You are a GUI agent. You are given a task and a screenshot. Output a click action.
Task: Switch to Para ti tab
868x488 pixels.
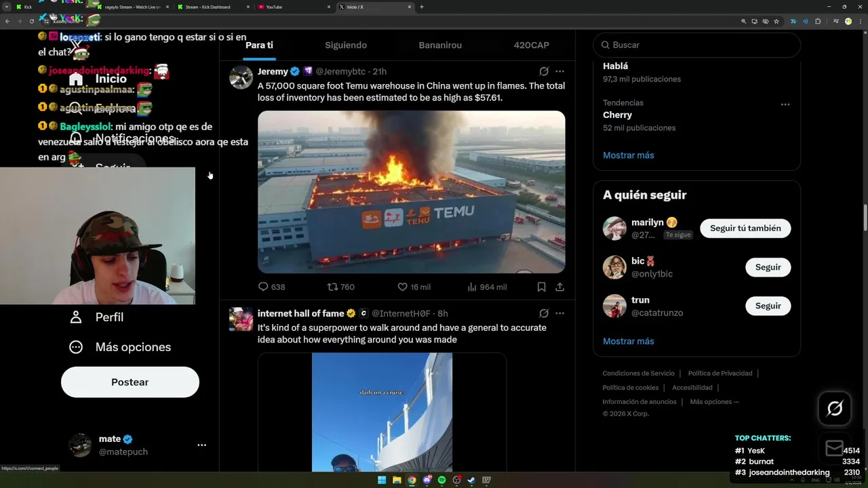click(x=259, y=45)
